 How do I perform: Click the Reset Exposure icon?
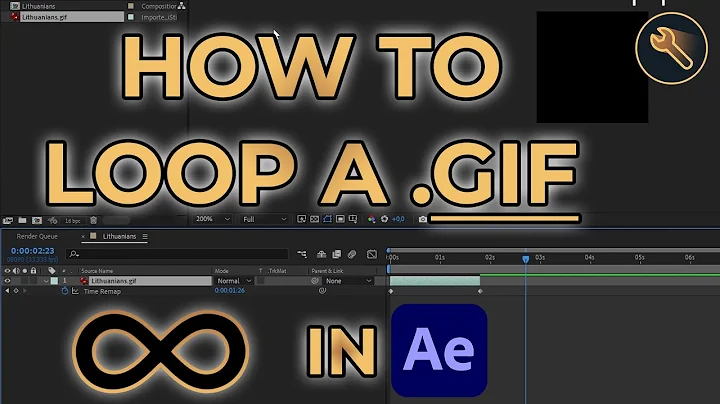point(384,219)
